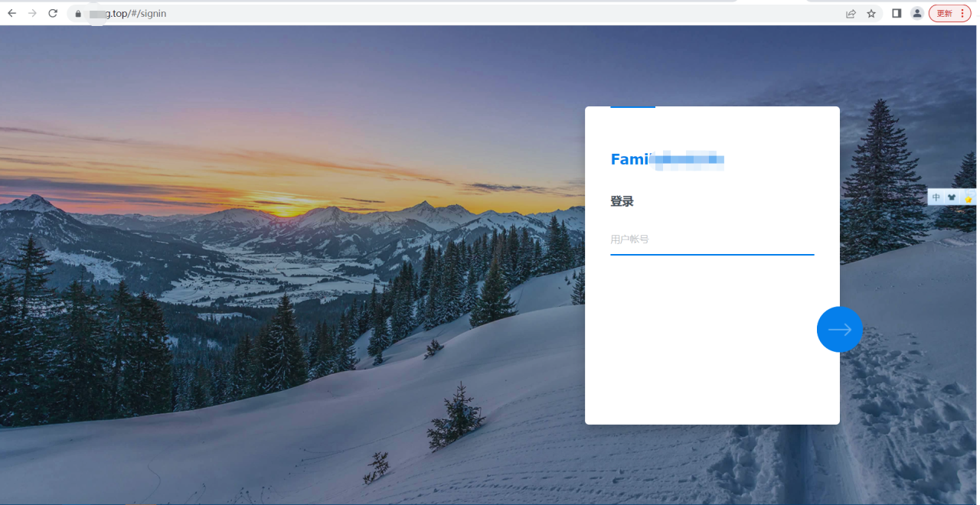The height and width of the screenshot is (505, 980).
Task: Focus the 用户帐号 username field
Action: point(712,240)
